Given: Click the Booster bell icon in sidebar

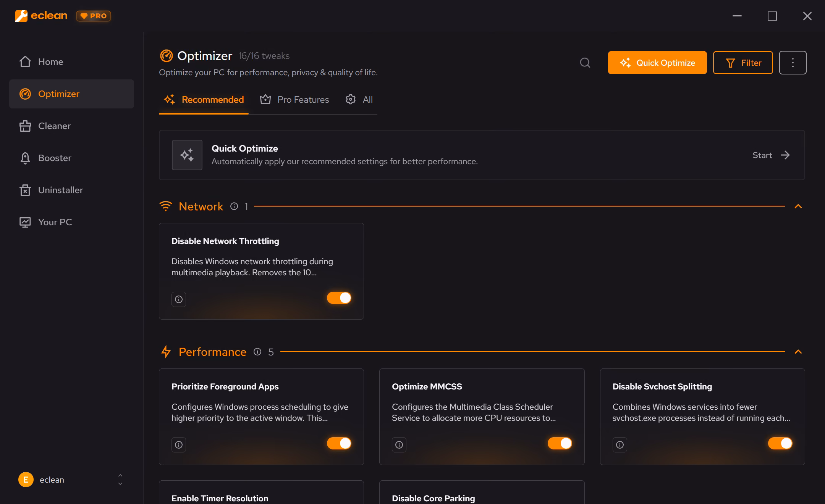Looking at the screenshot, I should (x=25, y=158).
